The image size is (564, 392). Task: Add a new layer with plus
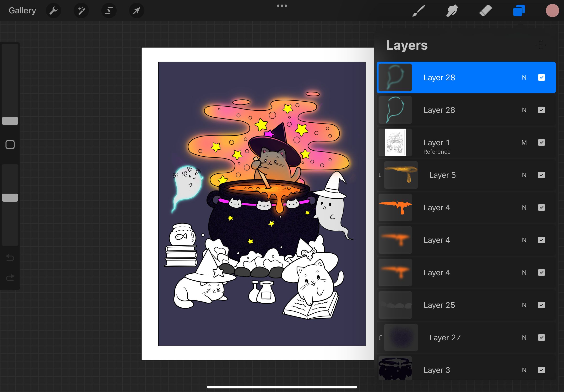coord(541,45)
